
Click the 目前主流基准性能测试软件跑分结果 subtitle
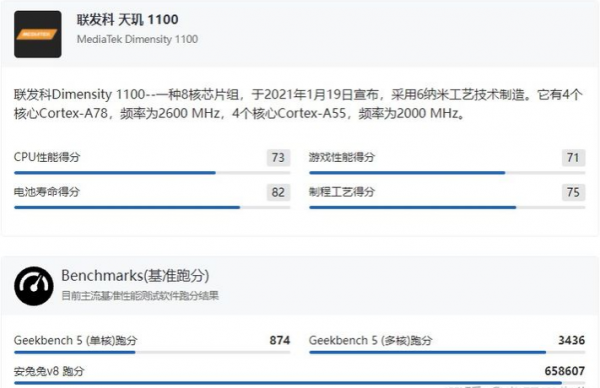point(140,295)
